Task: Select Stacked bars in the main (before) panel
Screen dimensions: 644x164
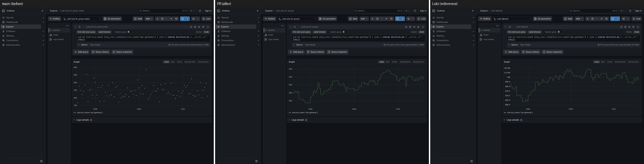Action: click(203, 62)
